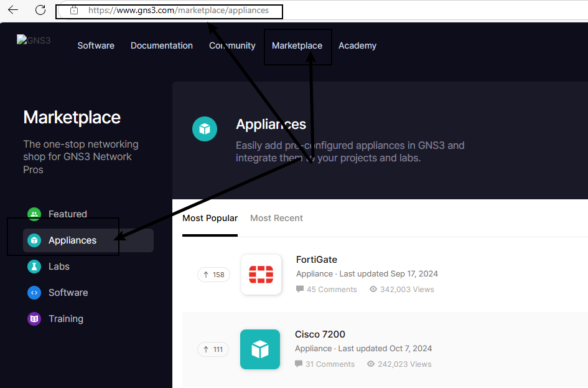588x388 pixels.
Task: Click the Appliances sidebar cube icon
Action: pos(34,240)
